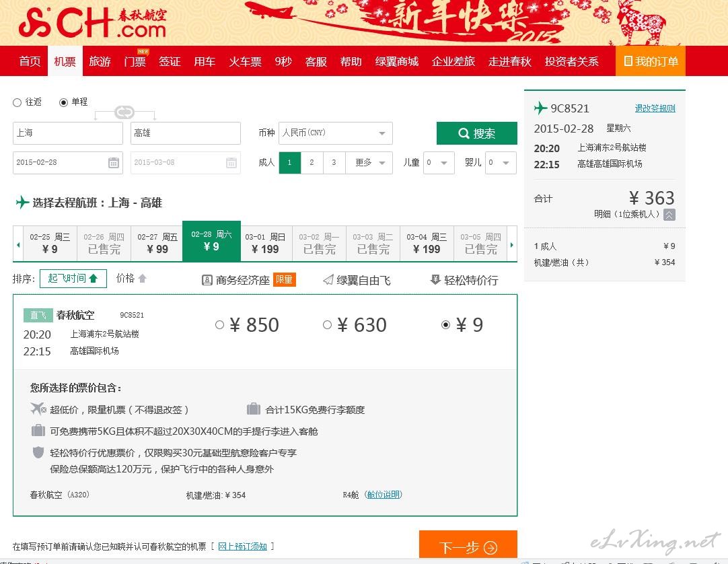Select the 单程 one-way option
This screenshot has width=728, height=564.
click(64, 103)
